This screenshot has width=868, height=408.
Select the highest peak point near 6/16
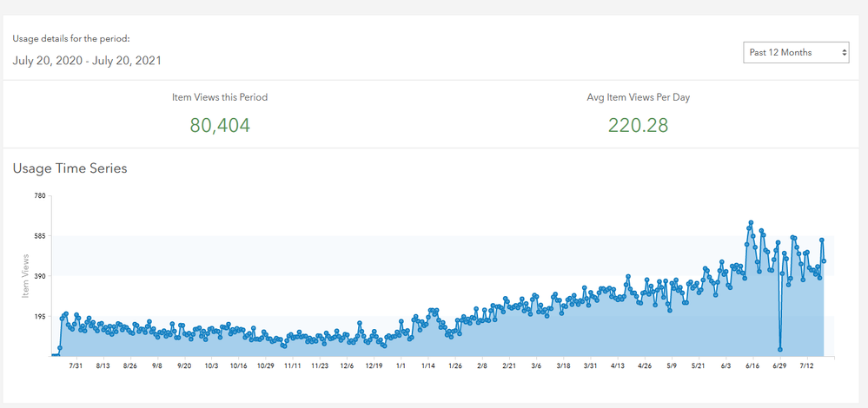[x=751, y=223]
